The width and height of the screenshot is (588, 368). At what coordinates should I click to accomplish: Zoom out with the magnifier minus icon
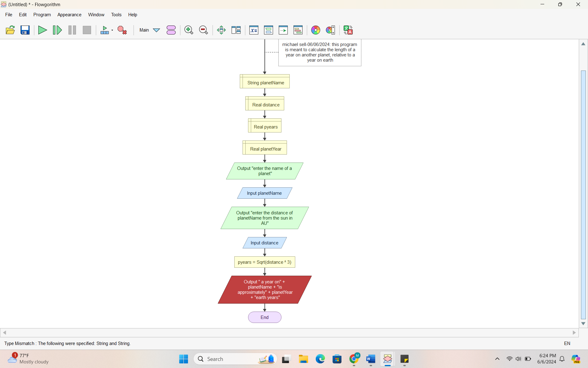[203, 30]
